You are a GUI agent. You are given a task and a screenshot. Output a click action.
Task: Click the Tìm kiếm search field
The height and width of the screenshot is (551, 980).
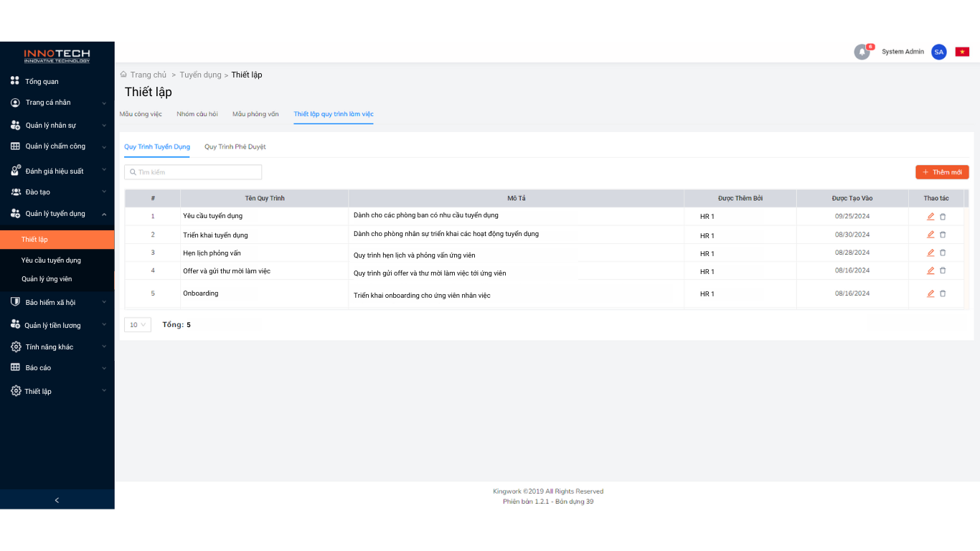click(193, 172)
